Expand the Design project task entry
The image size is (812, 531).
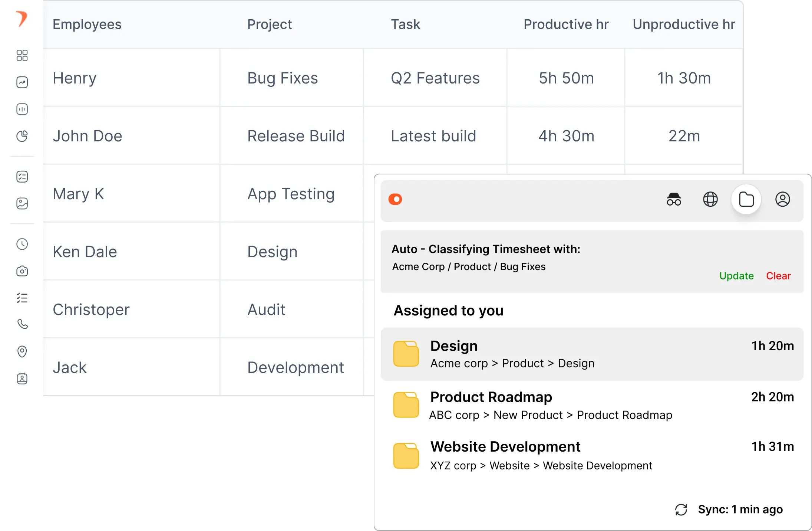[x=590, y=353]
